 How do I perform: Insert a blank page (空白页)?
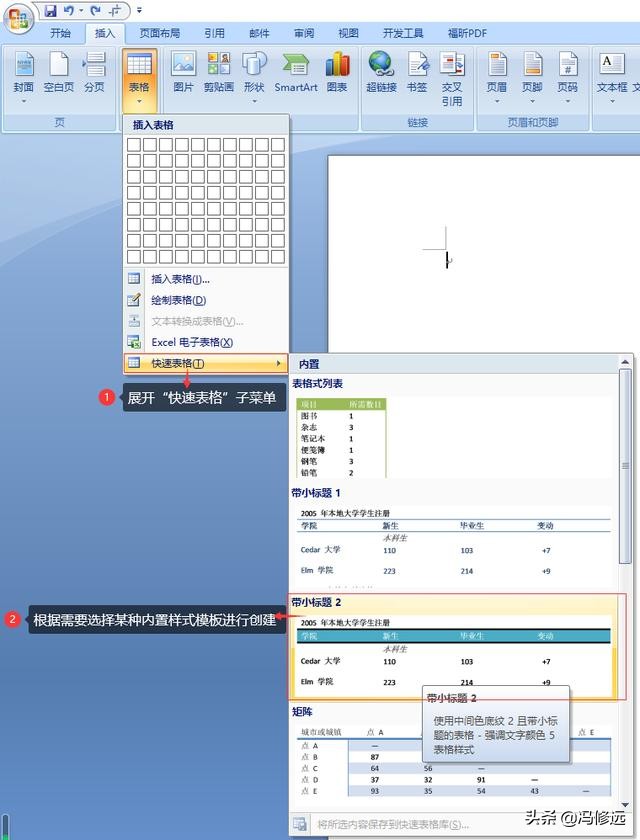click(58, 72)
